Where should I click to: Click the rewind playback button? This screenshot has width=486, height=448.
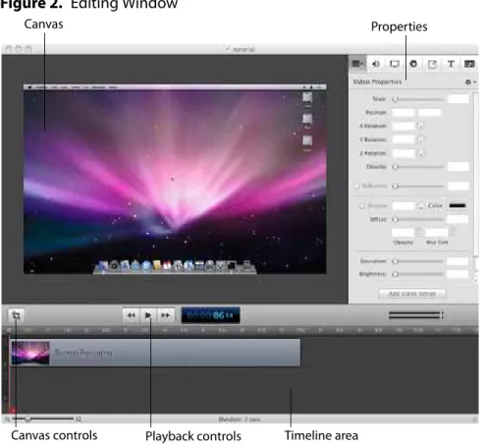pyautogui.click(x=131, y=315)
